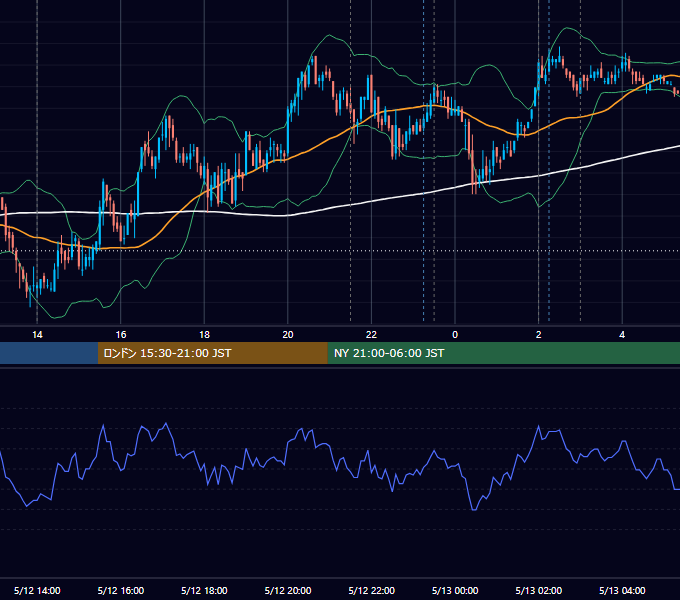
Task: Click the 22 hour axis label
Action: [x=371, y=335]
